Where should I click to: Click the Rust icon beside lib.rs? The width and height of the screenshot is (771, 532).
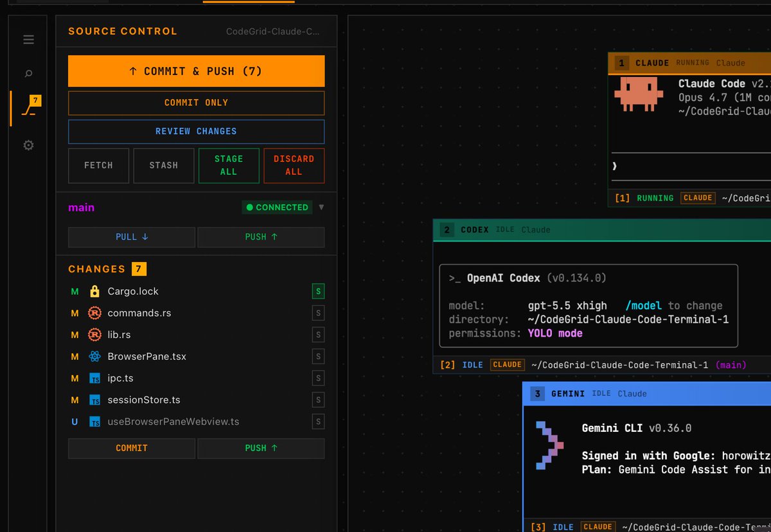coord(95,335)
